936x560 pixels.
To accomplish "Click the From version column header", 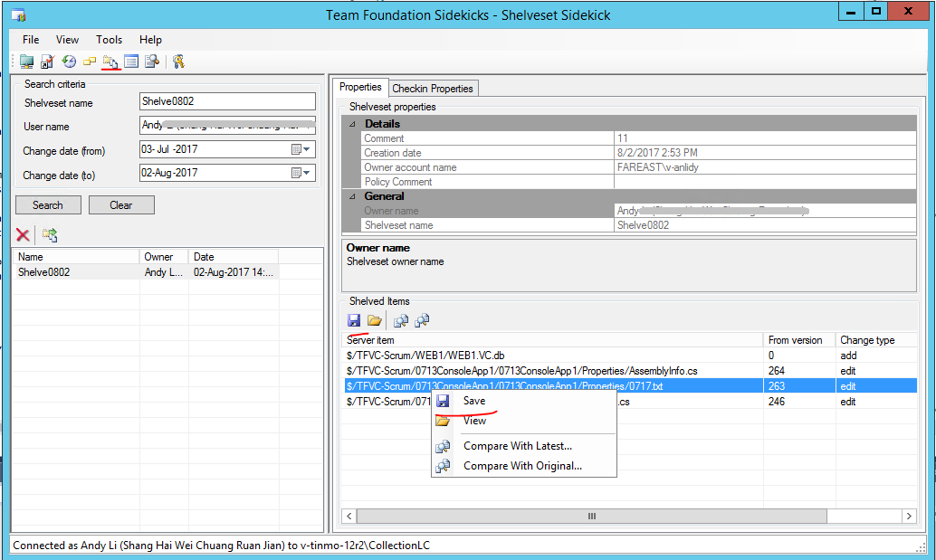I will [x=799, y=340].
